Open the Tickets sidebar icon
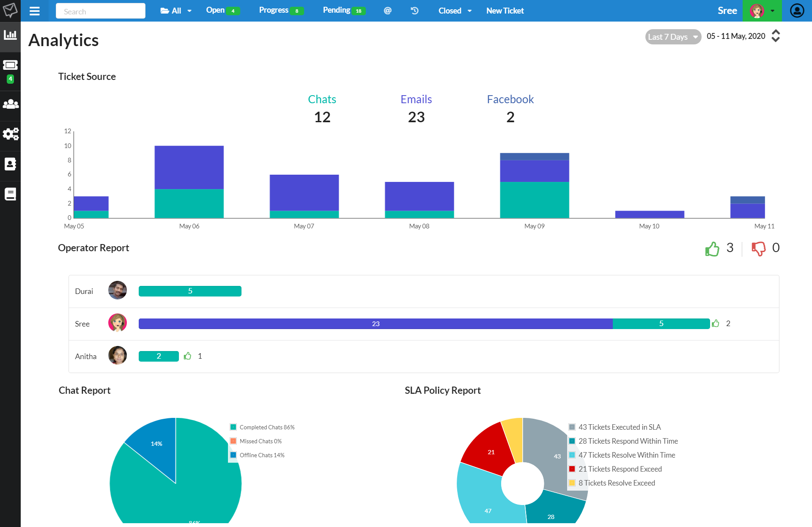This screenshot has width=812, height=527. tap(10, 65)
